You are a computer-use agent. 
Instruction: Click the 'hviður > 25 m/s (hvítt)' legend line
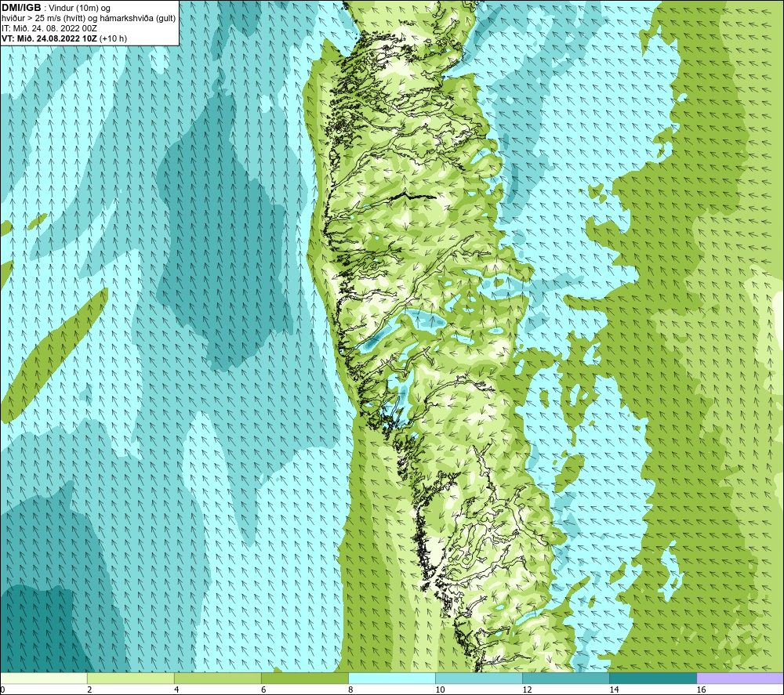[x=89, y=19]
